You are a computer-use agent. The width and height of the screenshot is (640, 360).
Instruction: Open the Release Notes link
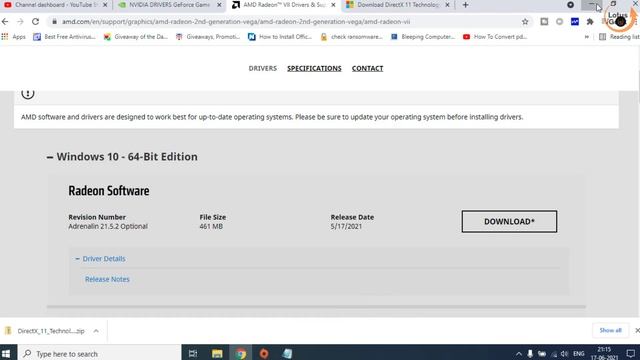click(107, 279)
